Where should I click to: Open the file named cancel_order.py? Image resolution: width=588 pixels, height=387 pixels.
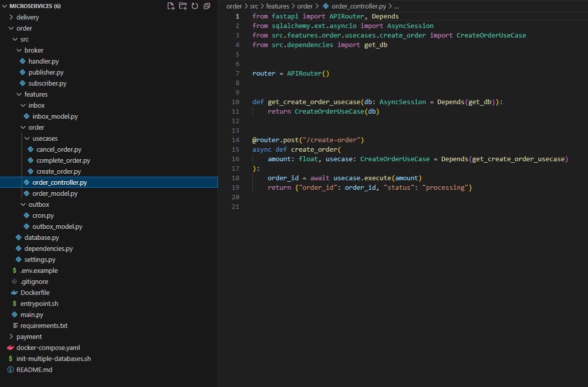click(x=59, y=149)
